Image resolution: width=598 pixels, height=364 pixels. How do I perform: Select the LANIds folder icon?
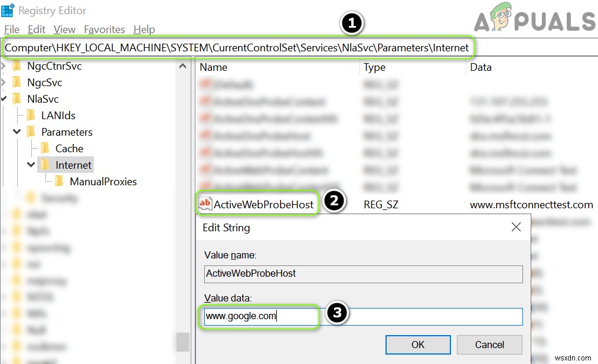point(31,115)
